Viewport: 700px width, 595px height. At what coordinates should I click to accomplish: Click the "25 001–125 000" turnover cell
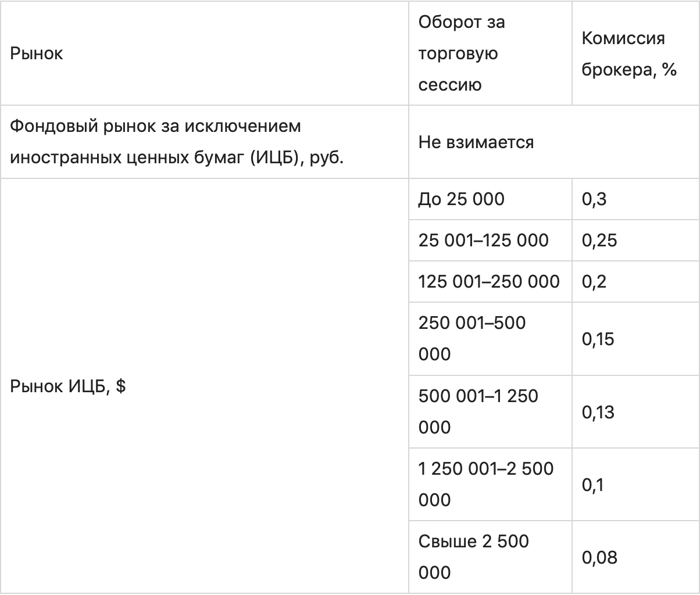click(483, 240)
